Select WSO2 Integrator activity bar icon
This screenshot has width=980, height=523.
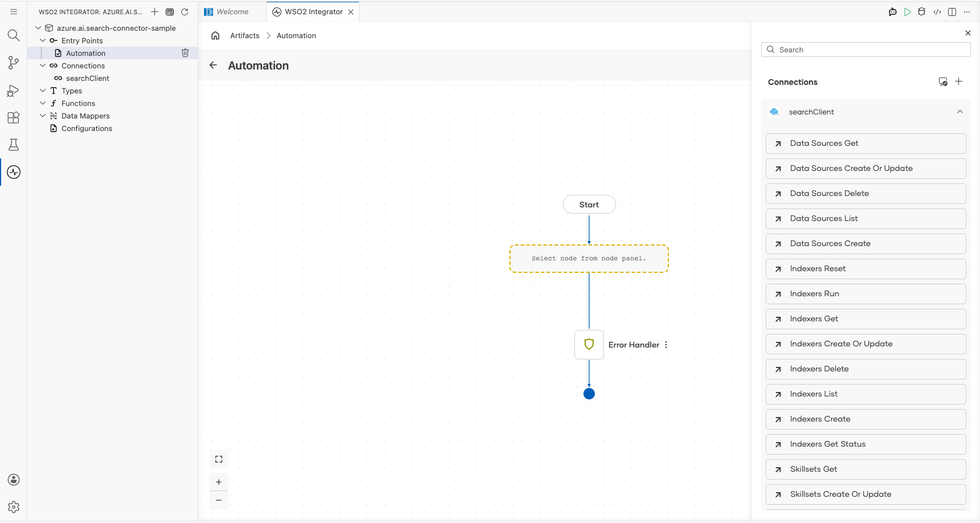[x=14, y=172]
